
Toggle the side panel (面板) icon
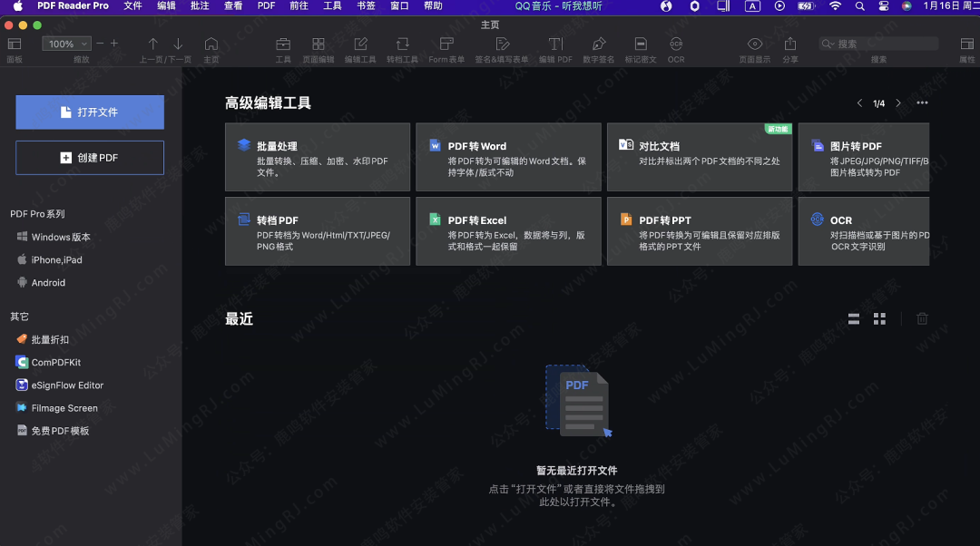coord(15,44)
